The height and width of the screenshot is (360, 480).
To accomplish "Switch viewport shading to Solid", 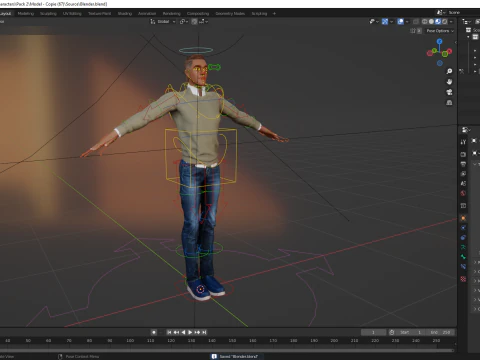I will [x=431, y=21].
